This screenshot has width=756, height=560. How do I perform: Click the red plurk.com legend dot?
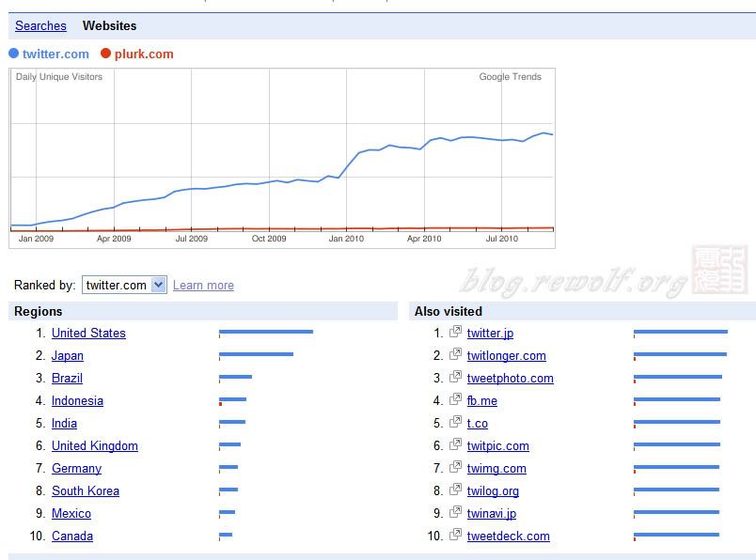pyautogui.click(x=105, y=54)
